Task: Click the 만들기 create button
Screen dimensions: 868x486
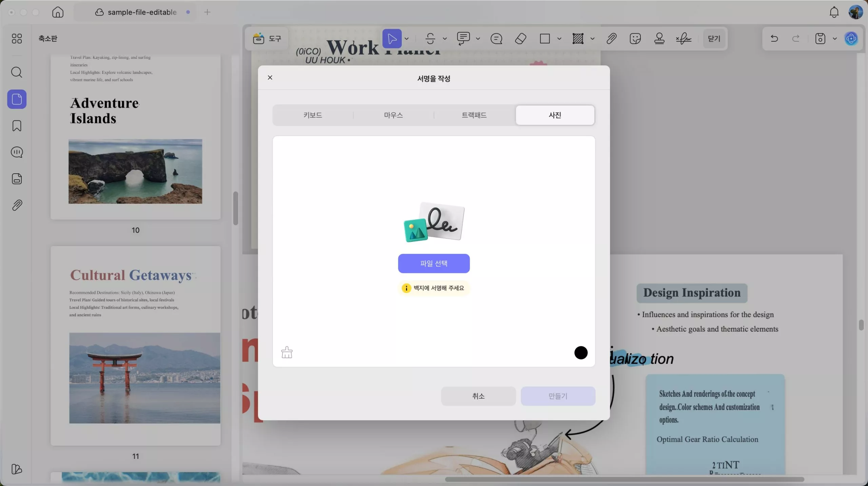Action: [558, 396]
